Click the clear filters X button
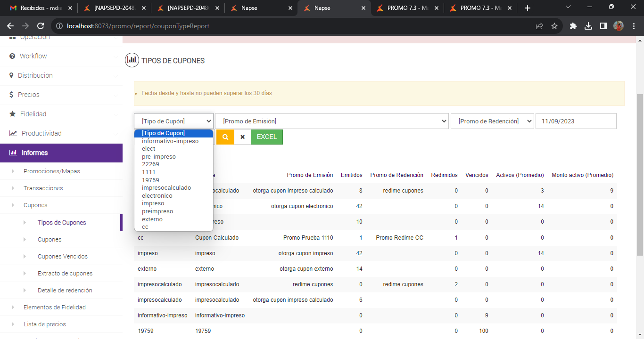The height and width of the screenshot is (339, 644). 242,137
